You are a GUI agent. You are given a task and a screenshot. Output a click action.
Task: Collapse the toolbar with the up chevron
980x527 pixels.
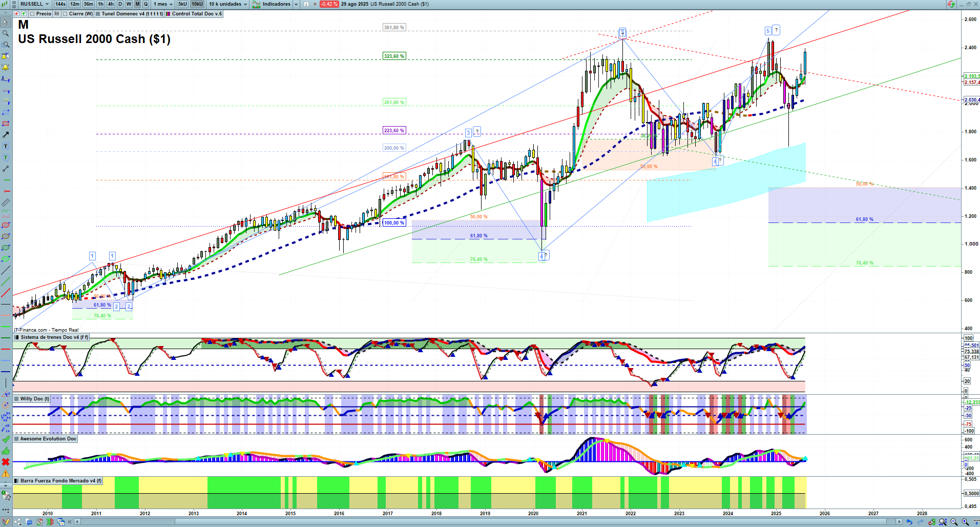click(x=6, y=13)
